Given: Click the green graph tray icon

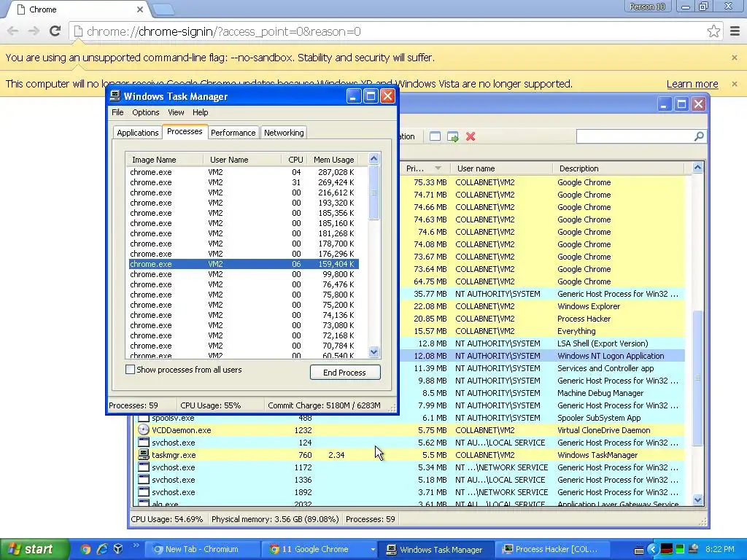Looking at the screenshot, I should tap(680, 549).
